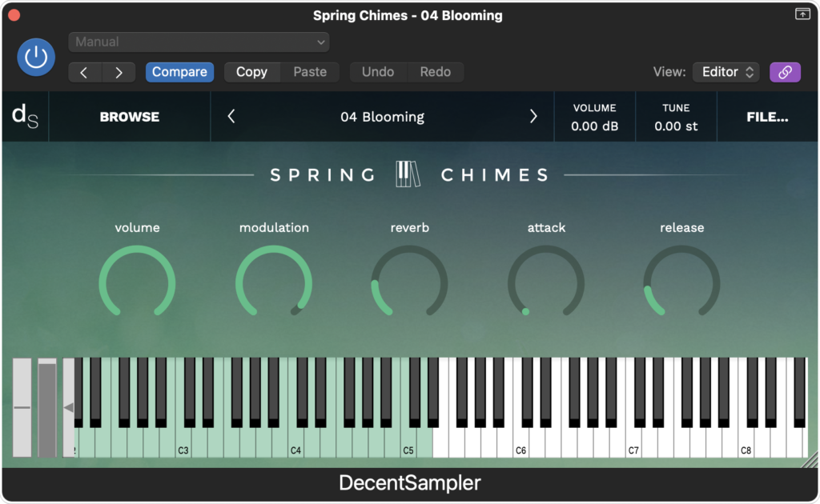Open the Manual preset dropdown
820x504 pixels.
click(199, 42)
